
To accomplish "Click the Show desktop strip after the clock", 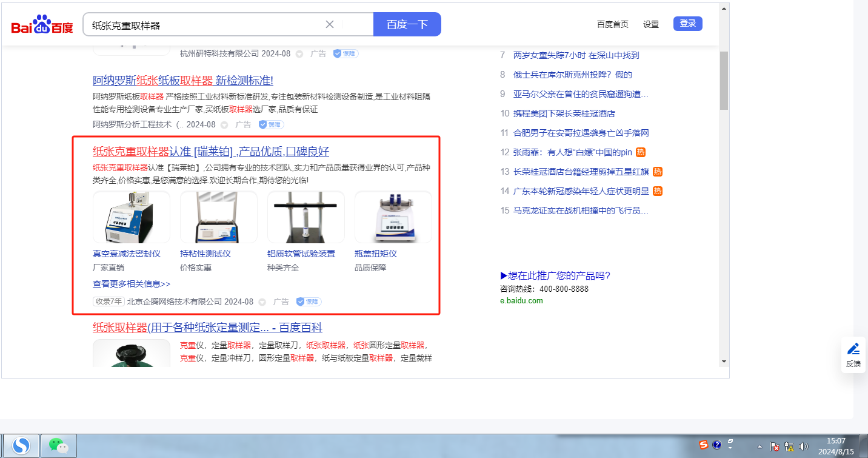I will (864, 446).
